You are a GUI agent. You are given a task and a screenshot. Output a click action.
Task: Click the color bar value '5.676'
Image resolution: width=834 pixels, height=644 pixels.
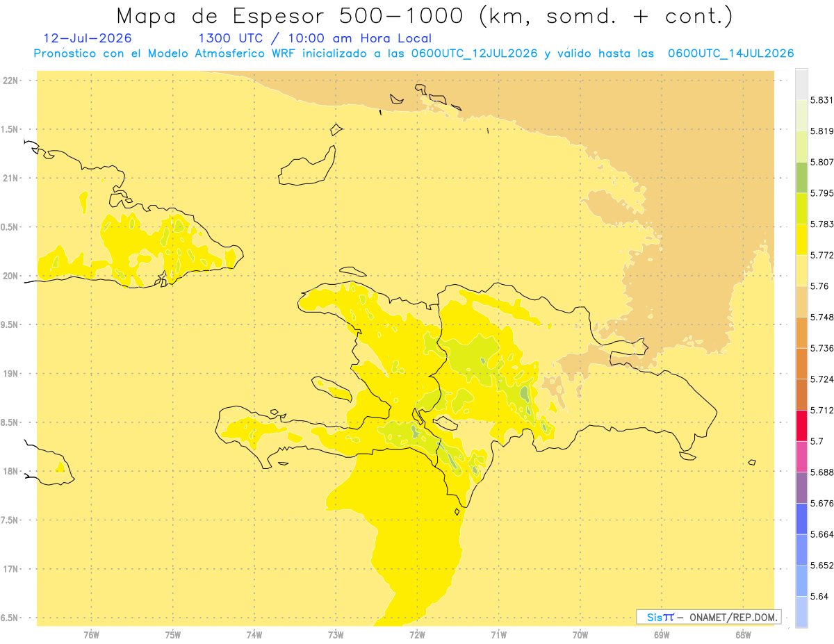(x=821, y=503)
